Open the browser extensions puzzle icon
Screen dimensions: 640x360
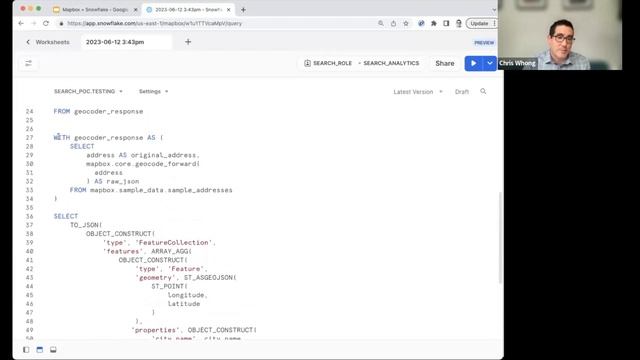click(x=433, y=23)
